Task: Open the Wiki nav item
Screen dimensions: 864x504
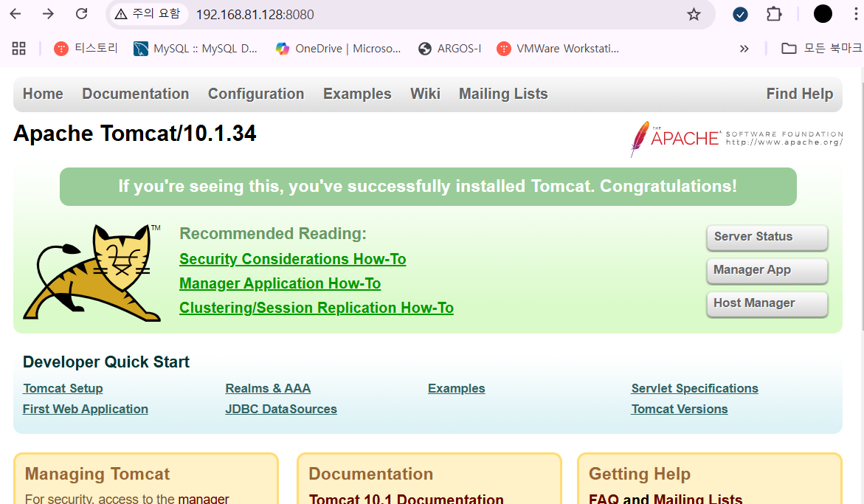Action: 426,94
